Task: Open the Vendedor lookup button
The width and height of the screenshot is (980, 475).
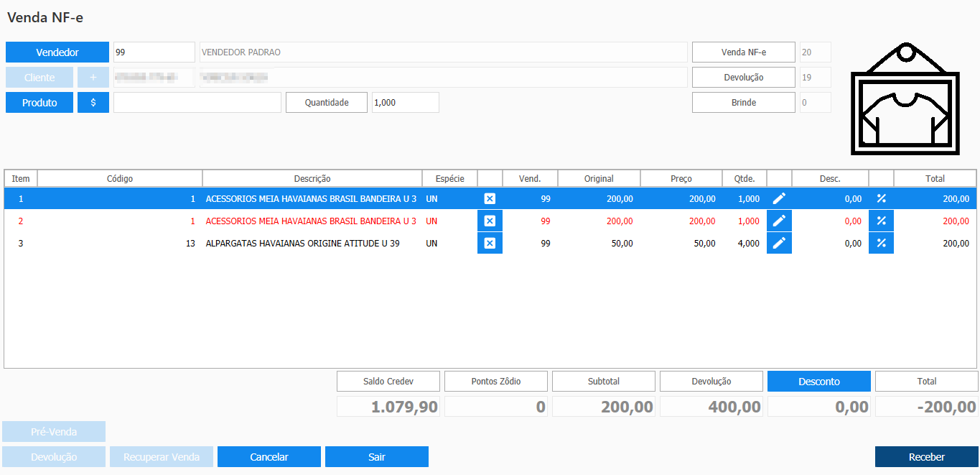Action: pyautogui.click(x=57, y=52)
